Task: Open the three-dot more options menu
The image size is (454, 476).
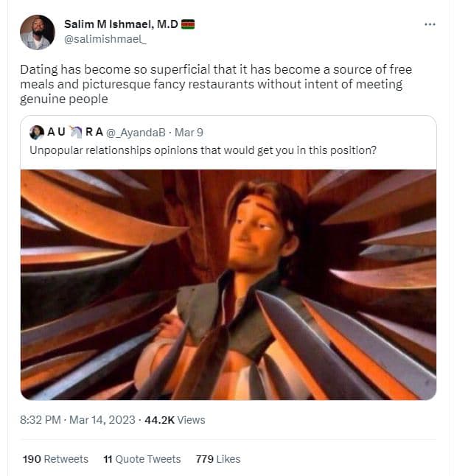Action: coord(430,24)
